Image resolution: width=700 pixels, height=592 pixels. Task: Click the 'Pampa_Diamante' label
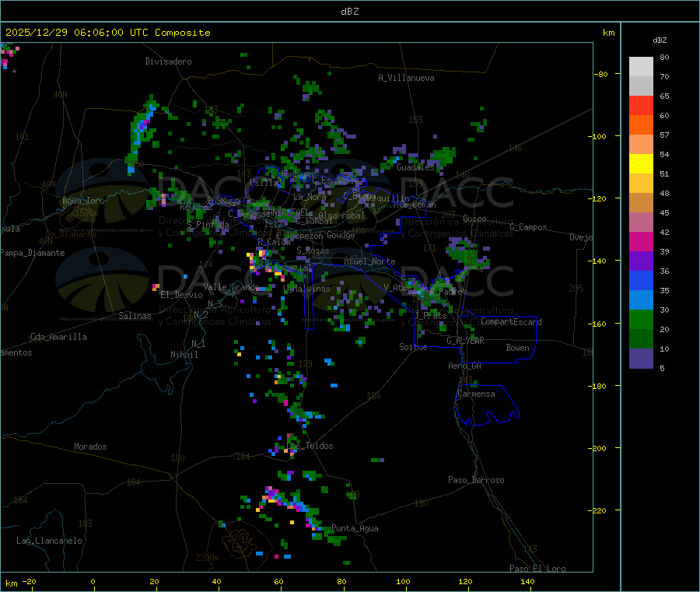pos(32,253)
